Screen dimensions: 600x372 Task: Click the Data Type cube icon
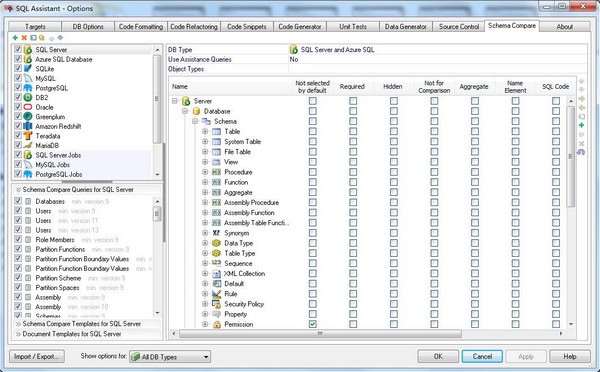coord(216,243)
